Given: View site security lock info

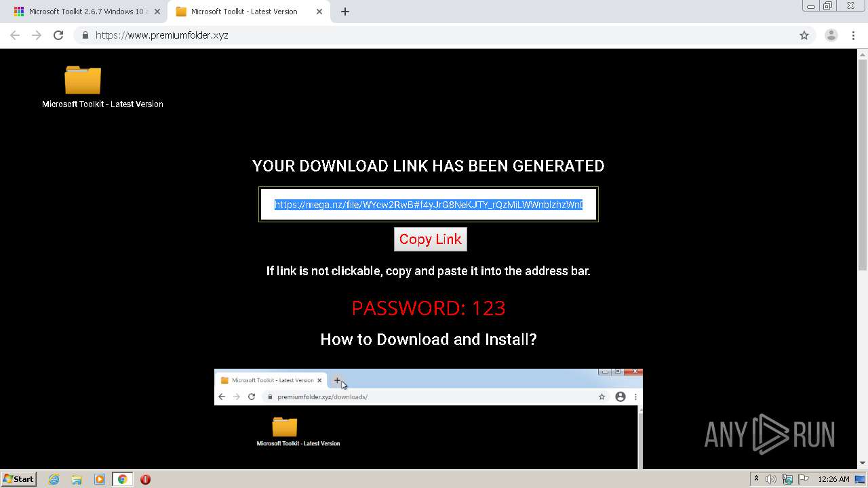Looking at the screenshot, I should 85,35.
